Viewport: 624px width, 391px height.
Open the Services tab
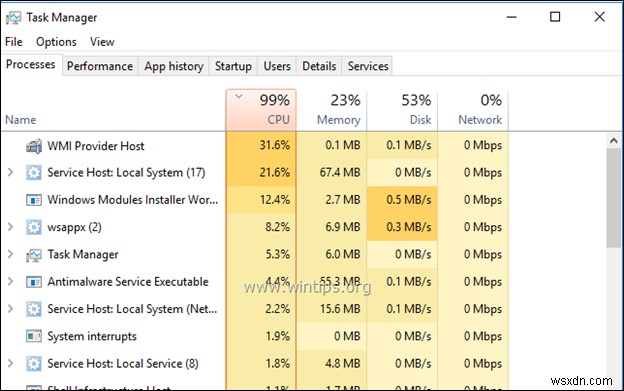pos(368,66)
